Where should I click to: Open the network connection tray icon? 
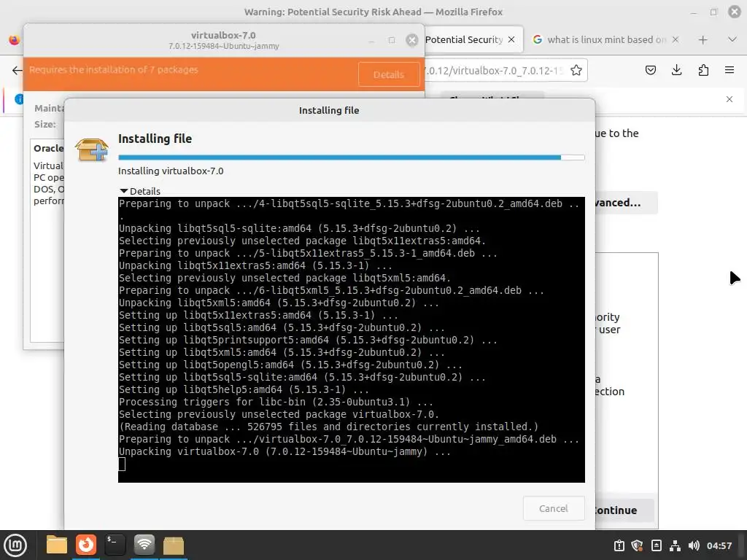(675, 545)
